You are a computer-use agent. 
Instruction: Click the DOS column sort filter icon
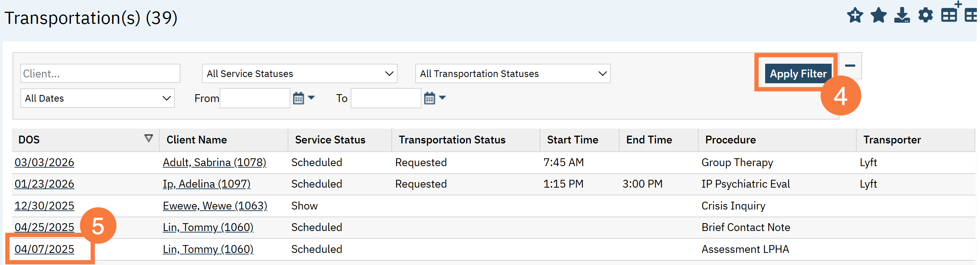[149, 138]
